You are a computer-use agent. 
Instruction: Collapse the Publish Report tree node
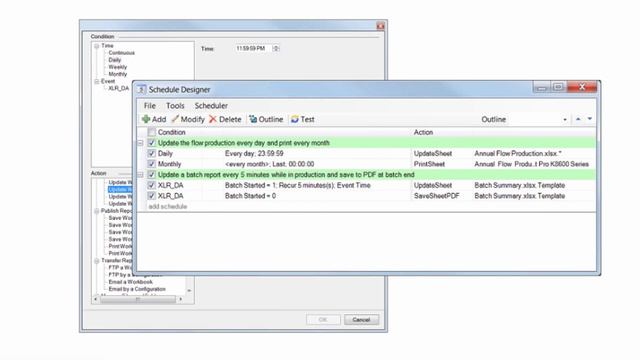pyautogui.click(x=97, y=211)
